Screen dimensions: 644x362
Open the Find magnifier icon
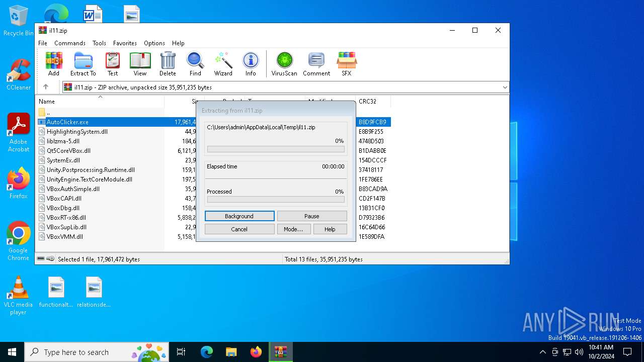pos(195,64)
